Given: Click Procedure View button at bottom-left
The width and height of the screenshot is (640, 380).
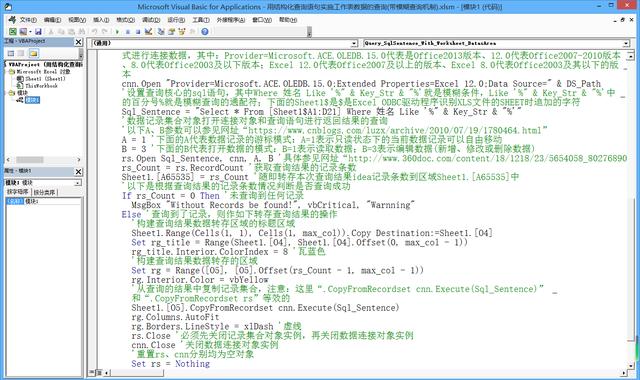Looking at the screenshot, I should click(x=91, y=372).
